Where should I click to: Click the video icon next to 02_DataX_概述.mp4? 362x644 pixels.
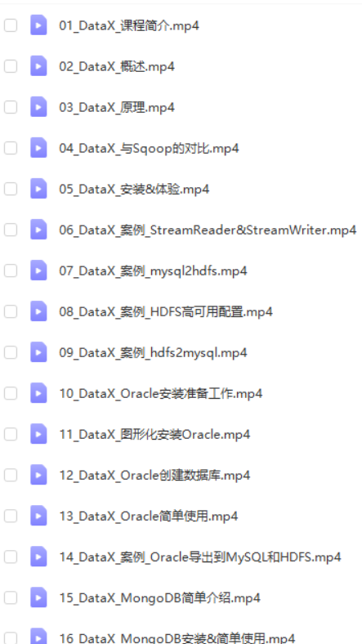pyautogui.click(x=38, y=66)
